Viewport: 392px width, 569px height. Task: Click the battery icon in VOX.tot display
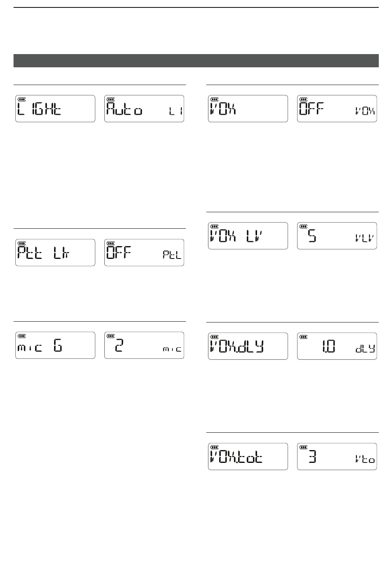[214, 447]
